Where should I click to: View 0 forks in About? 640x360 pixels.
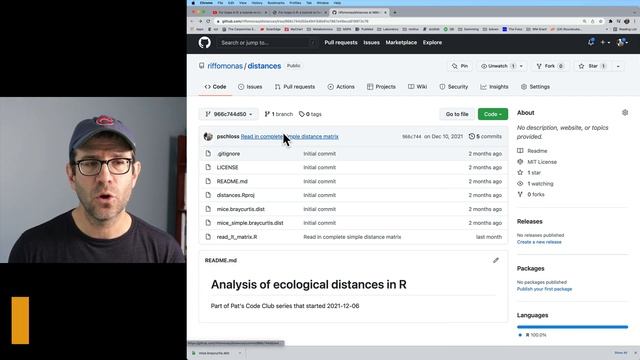(536, 195)
